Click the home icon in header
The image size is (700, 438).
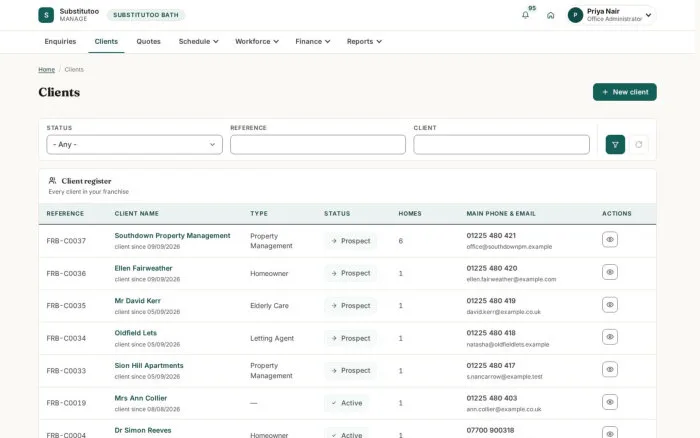coord(550,15)
